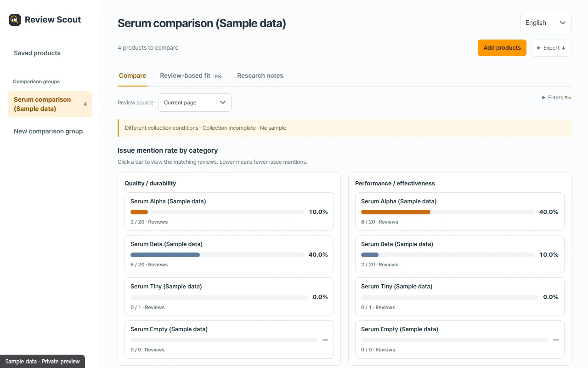Open the Research notes tab
The image size is (588, 368).
[x=260, y=76]
